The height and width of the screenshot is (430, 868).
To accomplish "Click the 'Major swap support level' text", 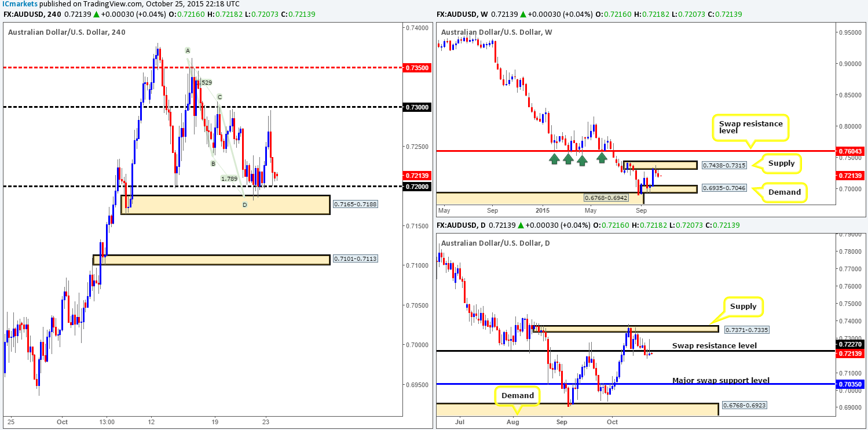I will point(721,380).
